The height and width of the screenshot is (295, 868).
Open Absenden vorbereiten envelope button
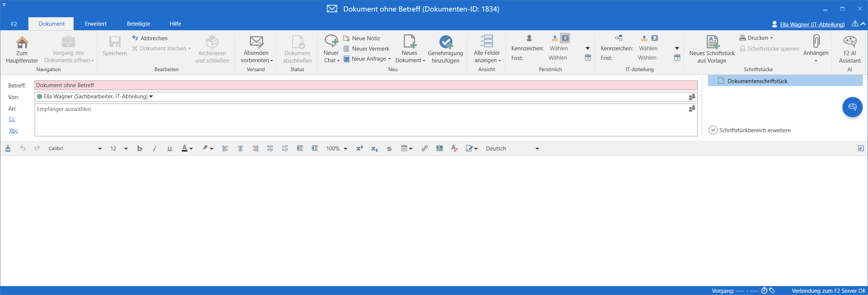[256, 42]
